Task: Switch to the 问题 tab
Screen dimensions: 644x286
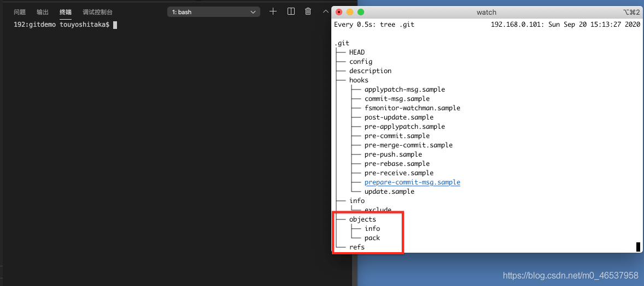Action: click(x=20, y=12)
